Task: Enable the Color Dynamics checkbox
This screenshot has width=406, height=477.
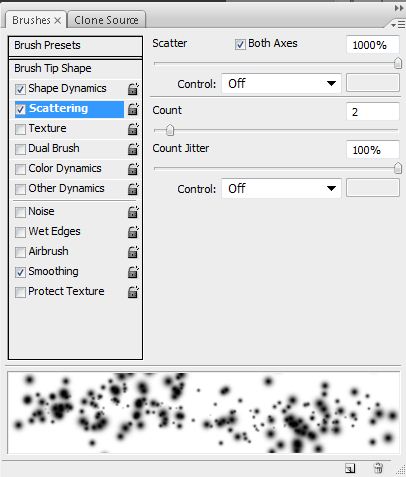Action: tap(20, 169)
